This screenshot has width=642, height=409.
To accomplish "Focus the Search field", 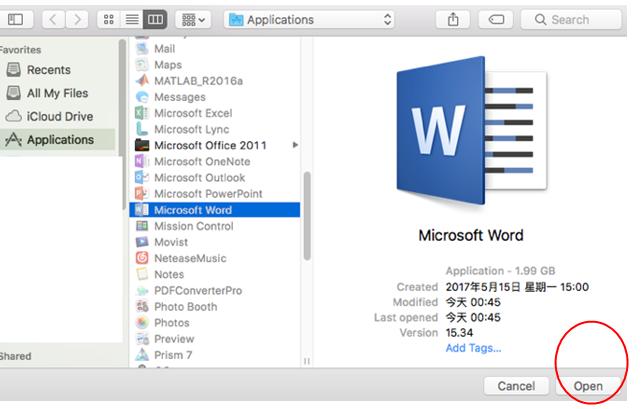I will point(571,19).
